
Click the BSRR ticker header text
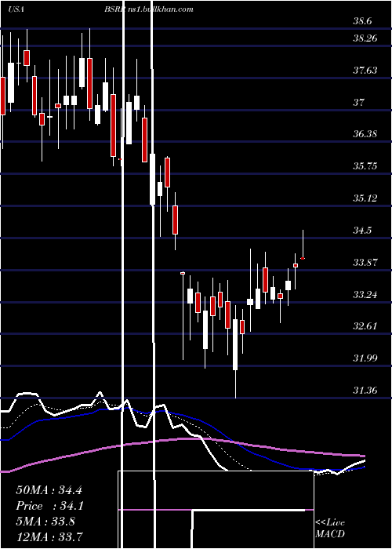tap(114, 9)
